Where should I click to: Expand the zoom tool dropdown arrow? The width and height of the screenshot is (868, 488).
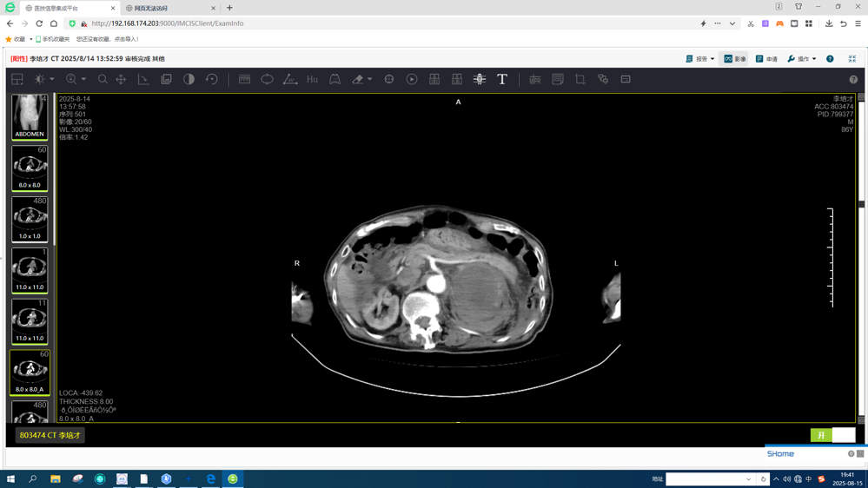(83, 79)
